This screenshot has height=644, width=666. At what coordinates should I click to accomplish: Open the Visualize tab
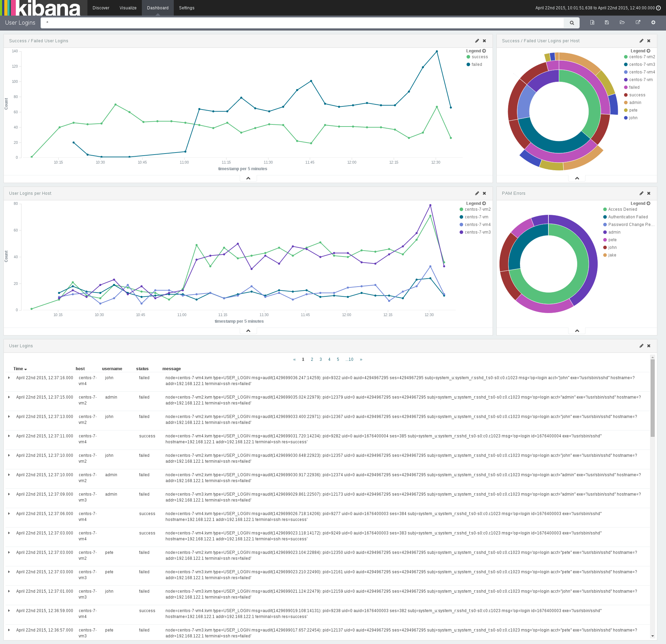coord(128,8)
